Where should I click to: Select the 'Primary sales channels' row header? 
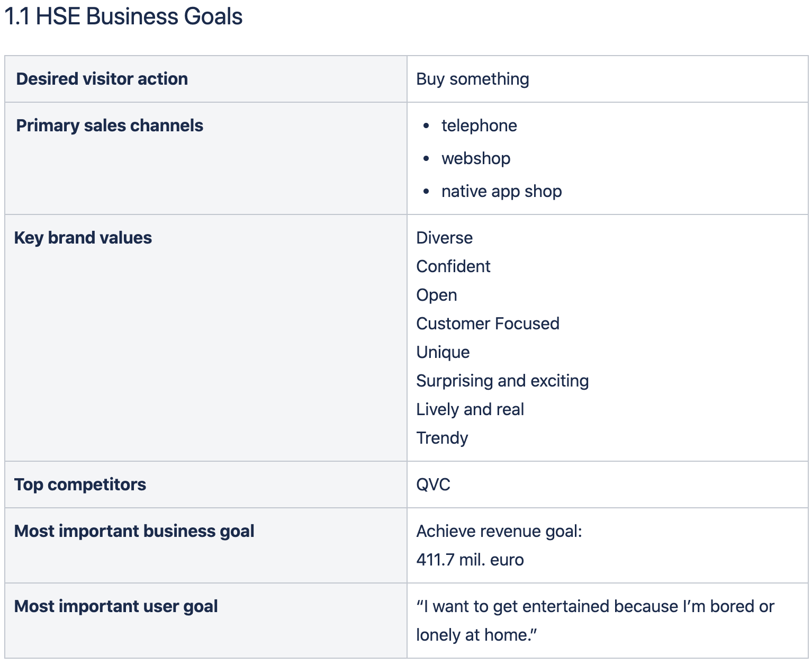click(x=110, y=125)
